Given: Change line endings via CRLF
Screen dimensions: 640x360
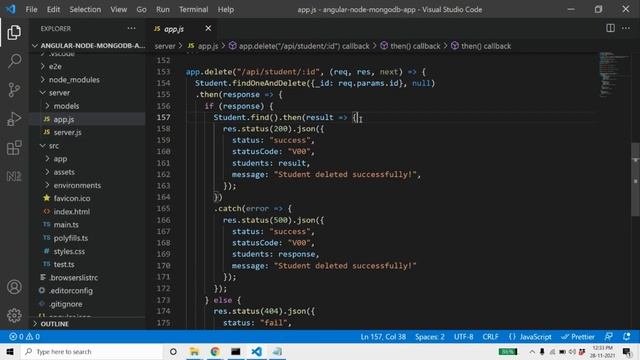Looking at the screenshot, I should 490,337.
